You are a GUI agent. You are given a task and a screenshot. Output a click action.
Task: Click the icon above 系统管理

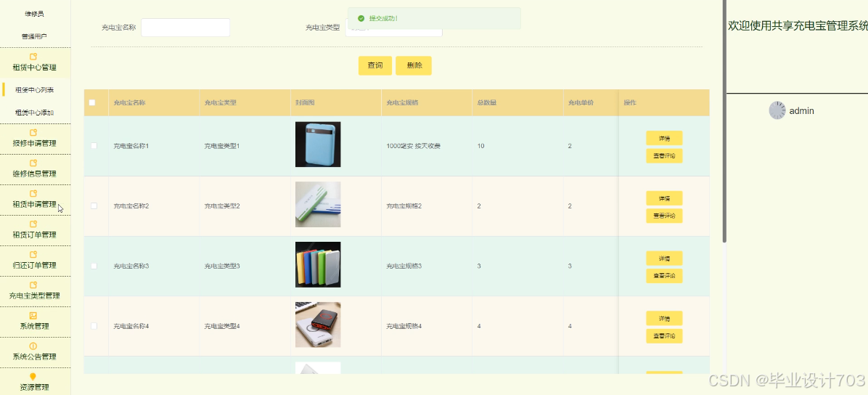click(x=33, y=315)
